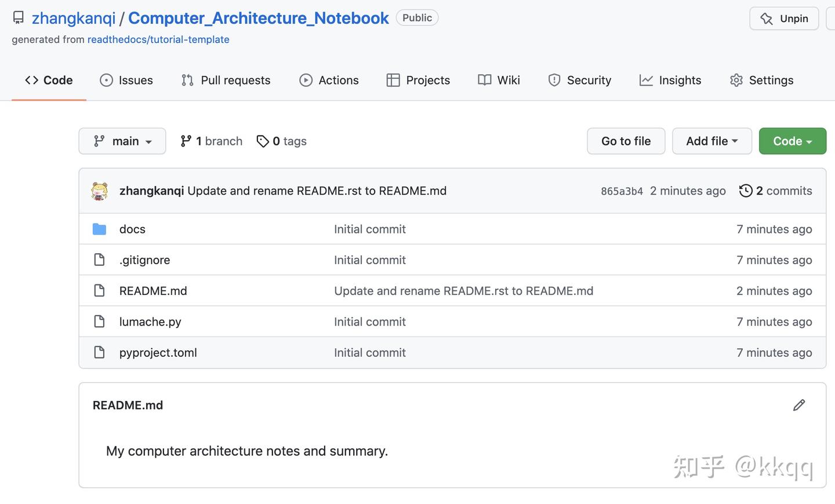The width and height of the screenshot is (835, 504).
Task: Open the main branch dropdown
Action: coord(122,141)
